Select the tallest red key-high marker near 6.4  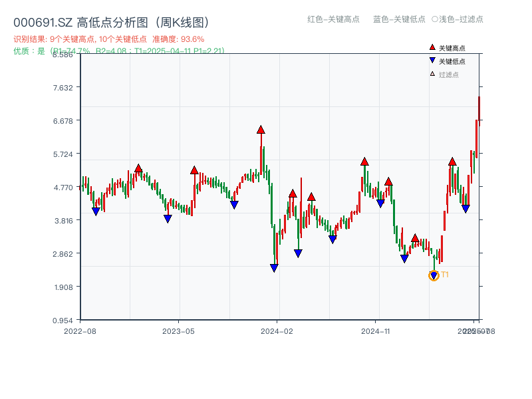click(x=261, y=130)
